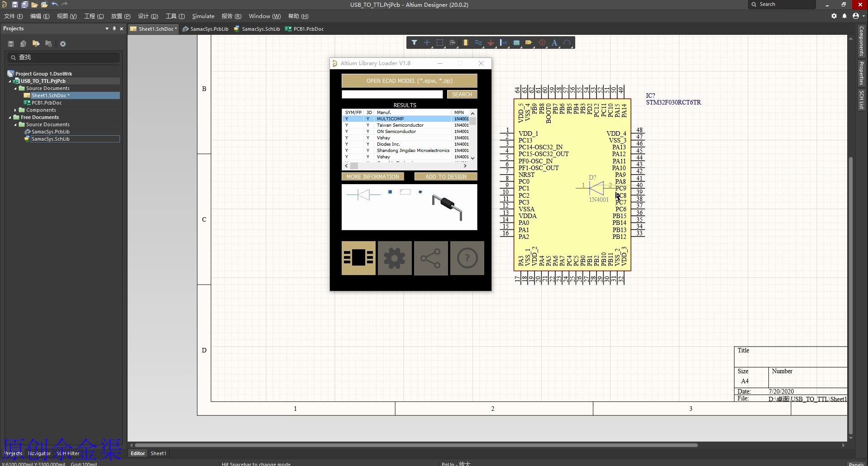Click the diode symbol preview thumbnail

tap(363, 195)
